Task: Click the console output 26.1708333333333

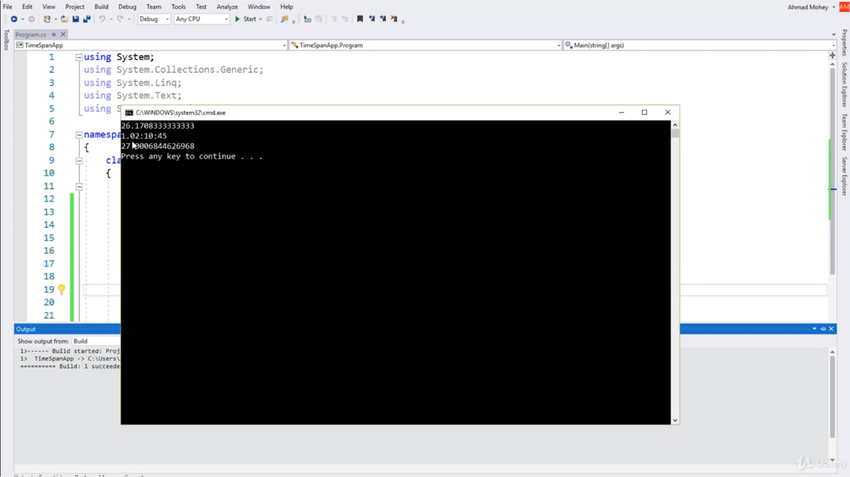Action: pyautogui.click(x=158, y=126)
